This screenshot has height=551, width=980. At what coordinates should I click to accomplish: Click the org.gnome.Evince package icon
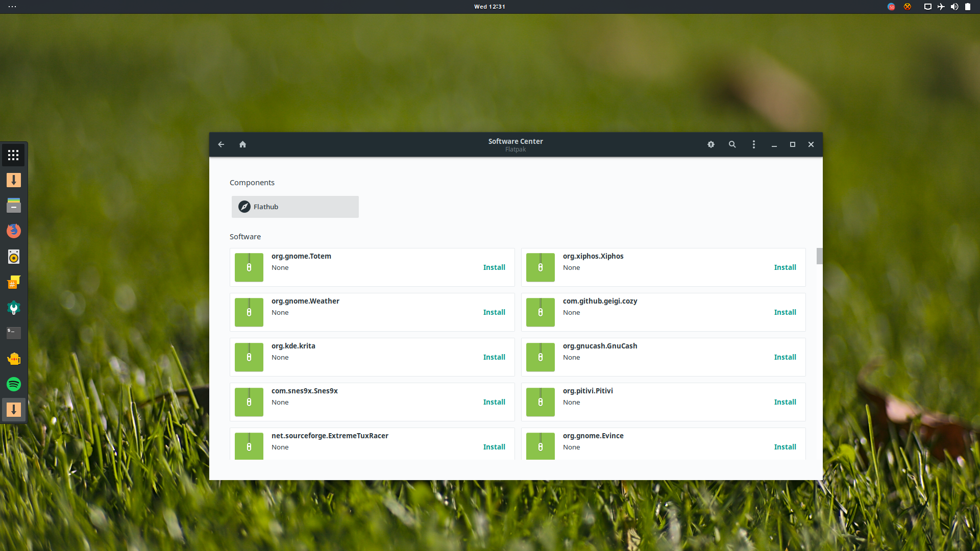pyautogui.click(x=541, y=446)
